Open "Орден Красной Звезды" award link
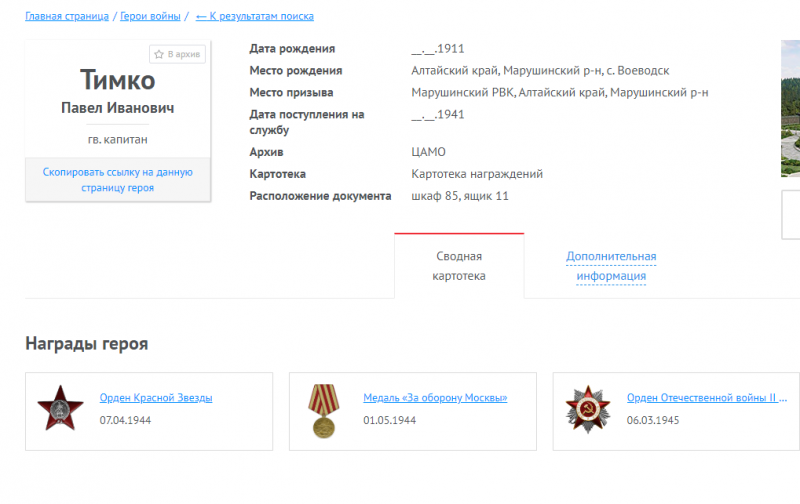This screenshot has width=800, height=504. click(156, 397)
